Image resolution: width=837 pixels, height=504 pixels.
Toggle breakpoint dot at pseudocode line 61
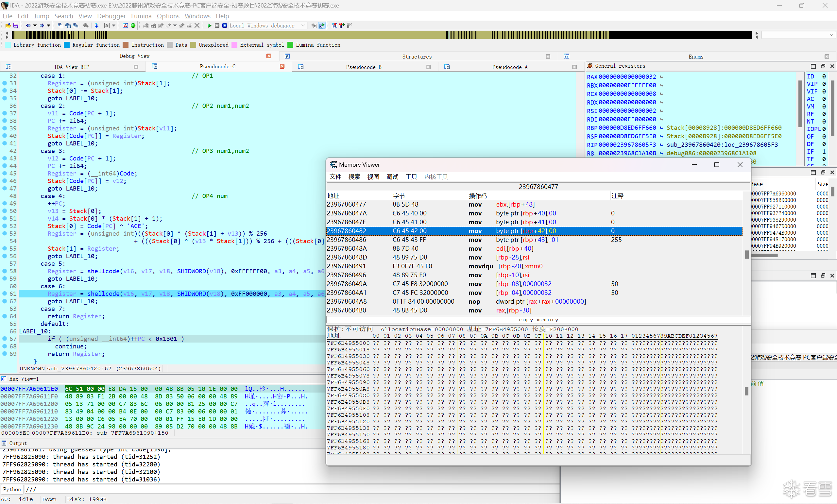click(x=5, y=294)
